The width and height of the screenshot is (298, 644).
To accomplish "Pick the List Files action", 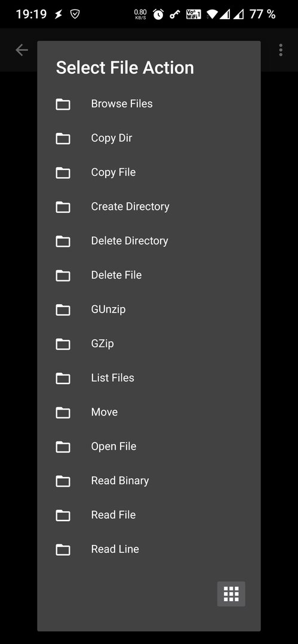I will (x=149, y=378).
